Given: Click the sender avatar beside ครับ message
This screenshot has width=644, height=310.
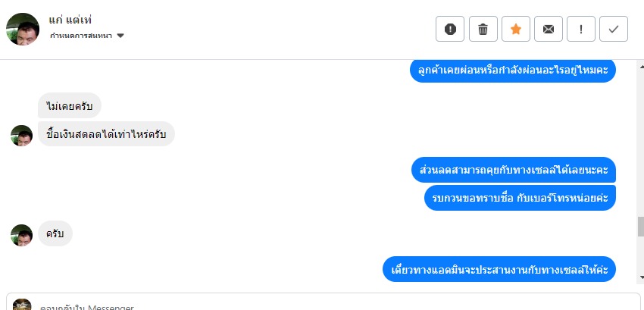Looking at the screenshot, I should pyautogui.click(x=21, y=235).
